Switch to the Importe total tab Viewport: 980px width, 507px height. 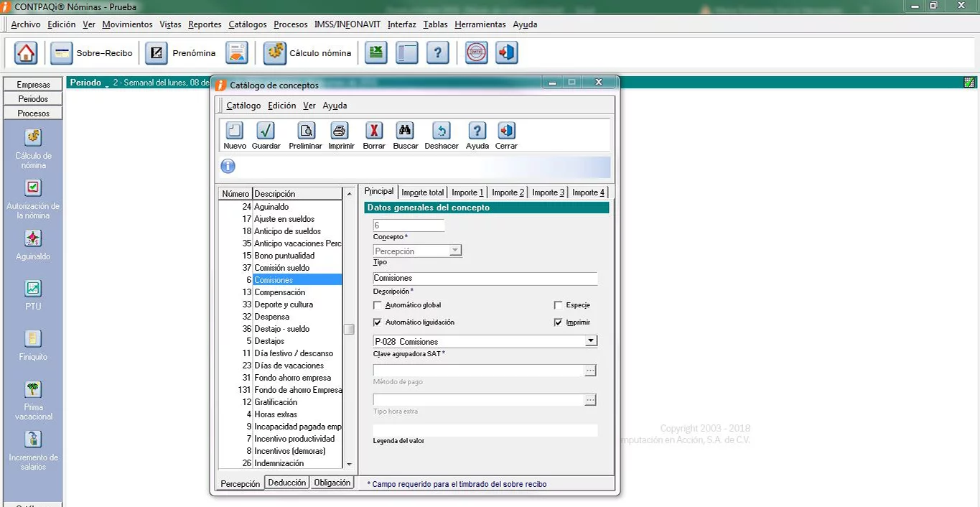pyautogui.click(x=422, y=192)
